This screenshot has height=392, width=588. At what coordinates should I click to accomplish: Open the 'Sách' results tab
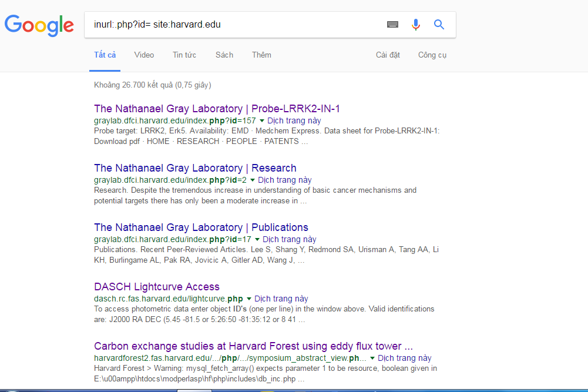(x=224, y=55)
